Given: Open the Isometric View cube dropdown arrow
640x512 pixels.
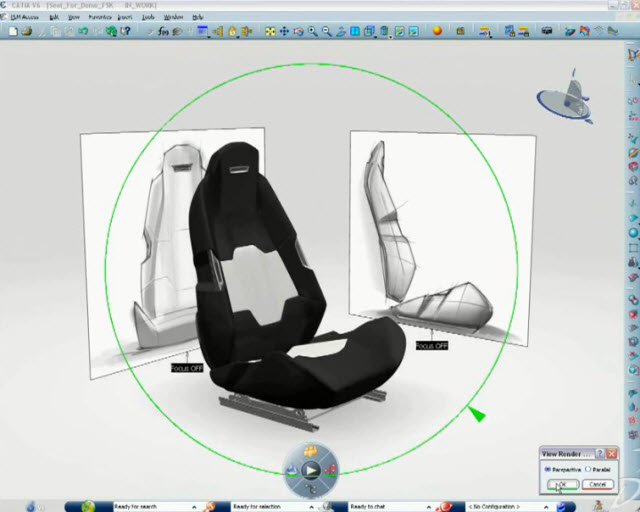Looking at the screenshot, I should pyautogui.click(x=376, y=37).
